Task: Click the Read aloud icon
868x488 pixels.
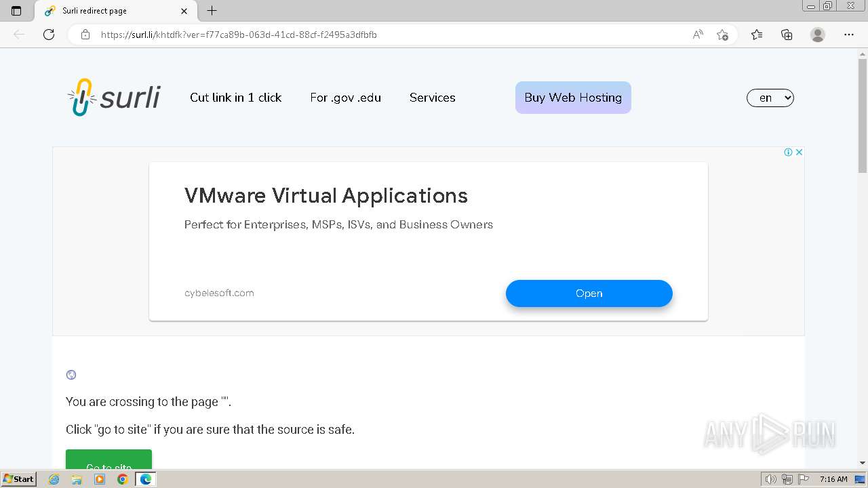Action: pos(698,35)
